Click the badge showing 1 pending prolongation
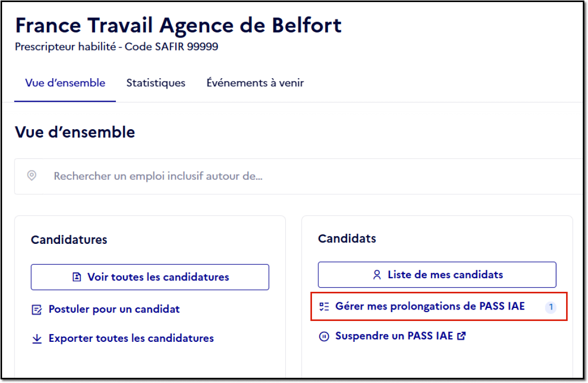 point(550,307)
